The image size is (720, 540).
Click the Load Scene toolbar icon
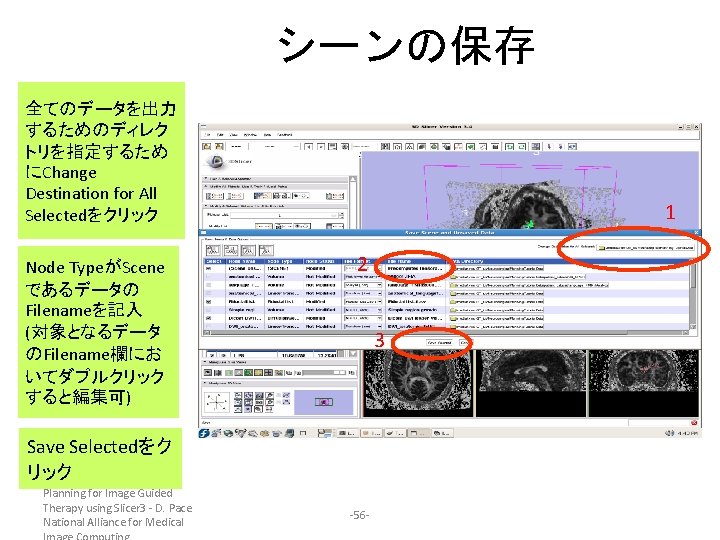(207, 146)
